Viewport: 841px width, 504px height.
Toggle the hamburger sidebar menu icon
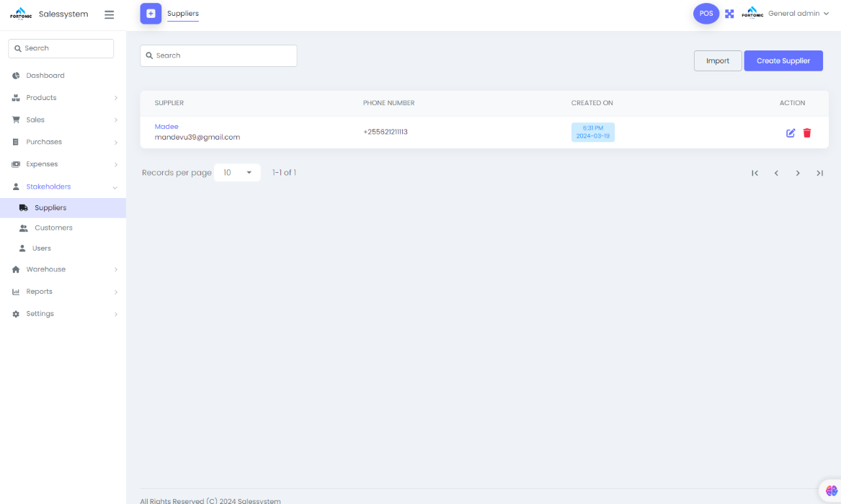click(x=109, y=14)
